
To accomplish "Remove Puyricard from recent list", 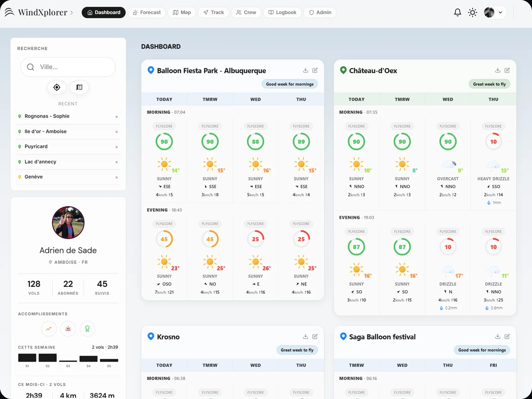I will coord(117,147).
